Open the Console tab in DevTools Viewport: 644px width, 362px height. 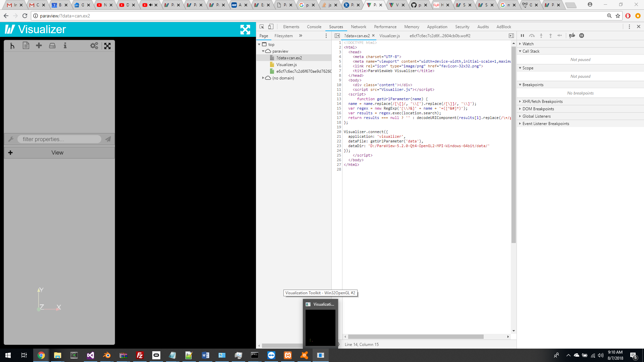314,27
